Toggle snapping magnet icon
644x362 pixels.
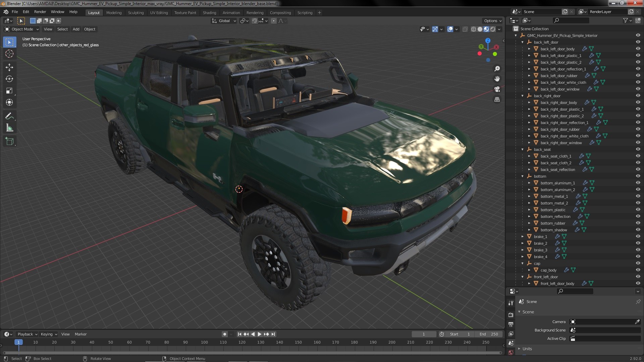pos(255,21)
